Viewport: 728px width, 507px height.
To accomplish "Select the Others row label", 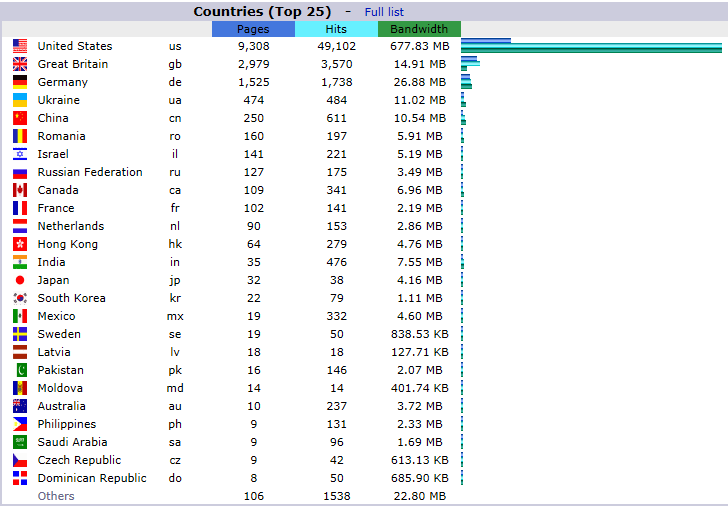I will (x=56, y=496).
